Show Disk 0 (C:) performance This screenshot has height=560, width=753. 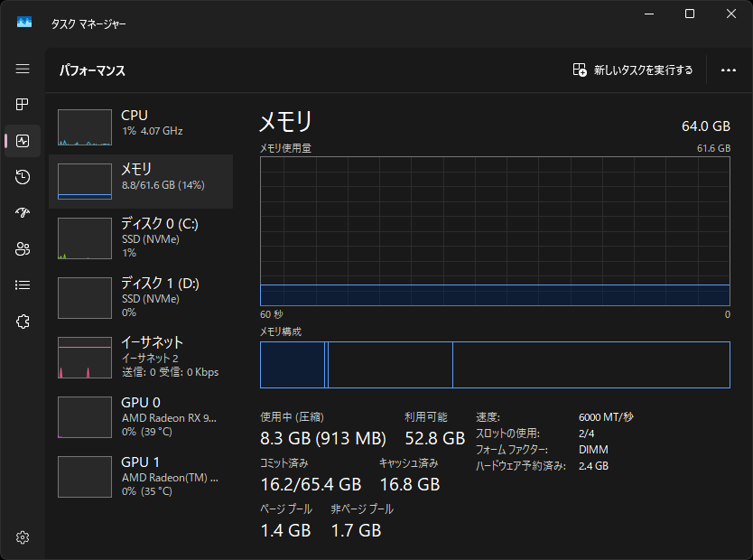(x=141, y=238)
